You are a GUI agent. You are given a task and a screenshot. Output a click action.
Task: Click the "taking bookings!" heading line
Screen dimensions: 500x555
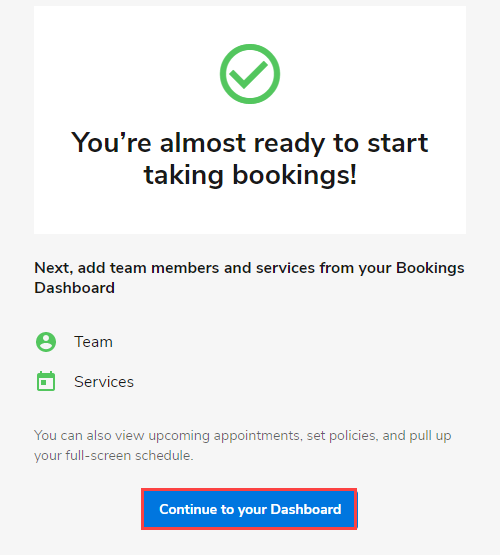click(x=250, y=175)
